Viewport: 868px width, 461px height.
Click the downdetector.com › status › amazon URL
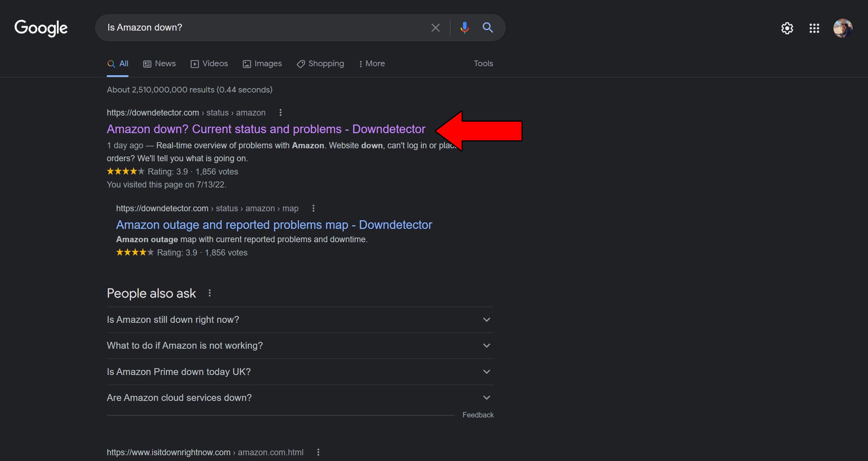tap(186, 113)
